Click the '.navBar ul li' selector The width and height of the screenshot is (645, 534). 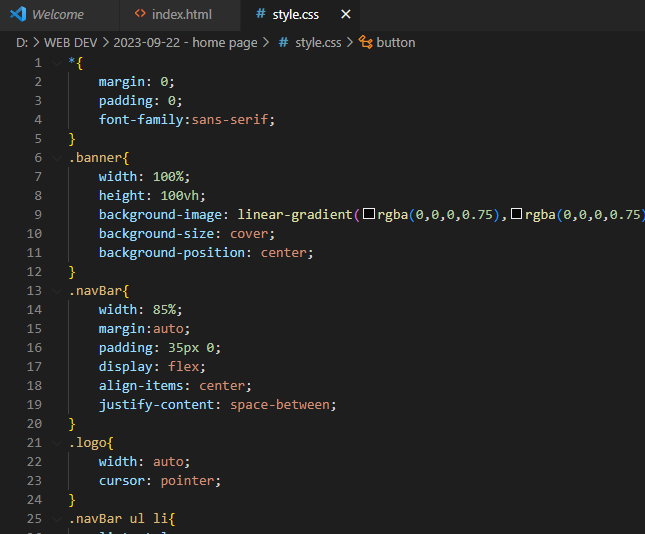click(118, 519)
